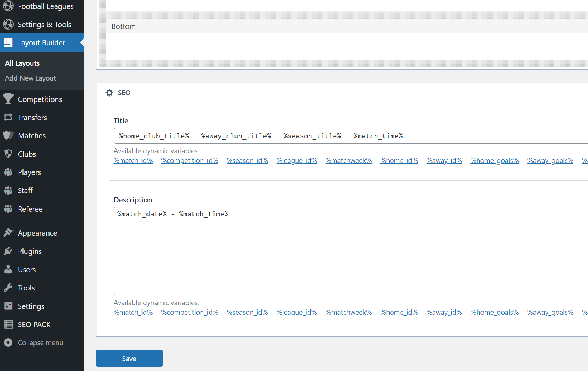588x371 pixels.
Task: Click the Clubs shield icon
Action: [x=8, y=154]
